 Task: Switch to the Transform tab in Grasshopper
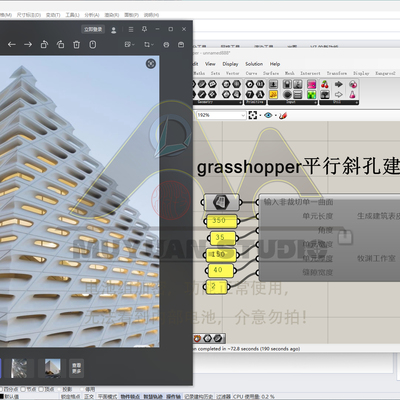tap(337, 73)
